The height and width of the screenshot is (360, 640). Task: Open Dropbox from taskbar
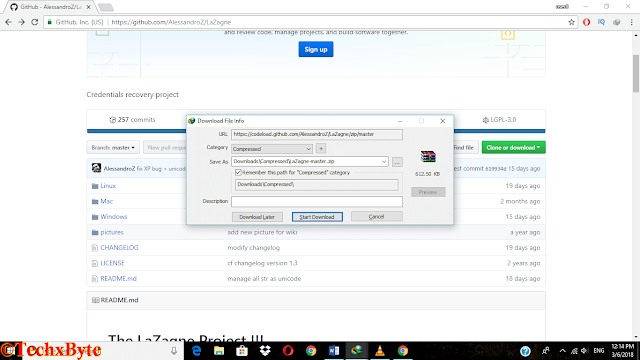coord(265,351)
